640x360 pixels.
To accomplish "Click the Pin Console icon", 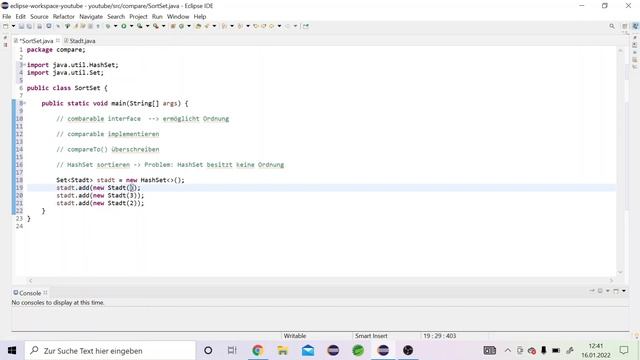I will (592, 291).
